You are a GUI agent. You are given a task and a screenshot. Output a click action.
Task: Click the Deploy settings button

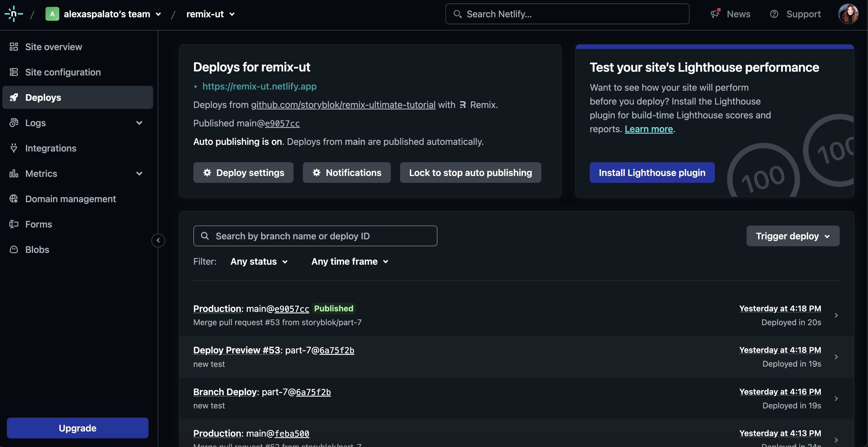[x=243, y=173]
